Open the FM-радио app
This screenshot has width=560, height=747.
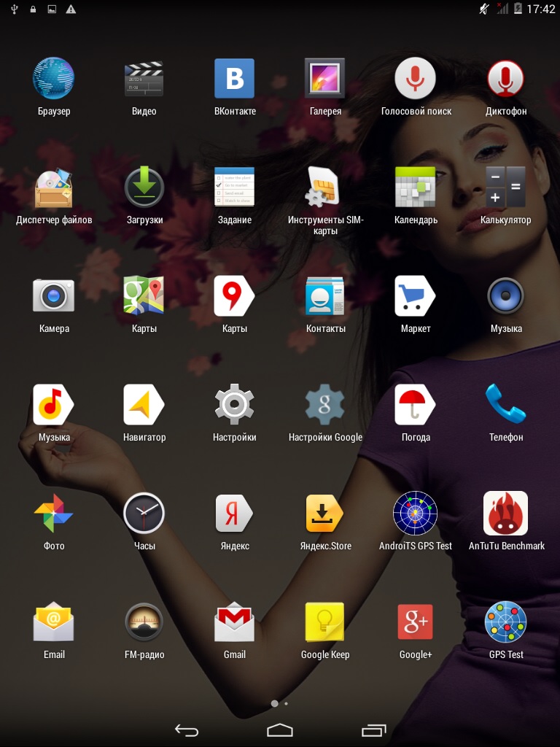tap(144, 622)
